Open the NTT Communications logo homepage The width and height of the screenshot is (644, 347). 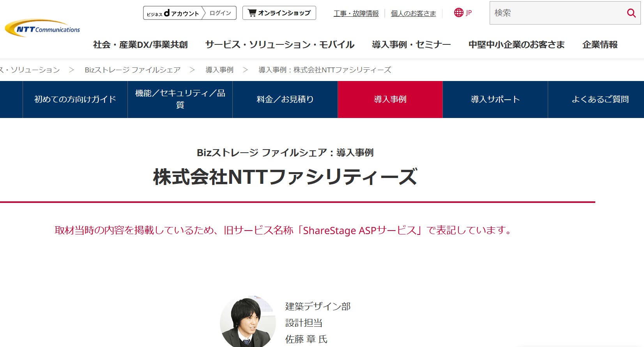point(42,28)
